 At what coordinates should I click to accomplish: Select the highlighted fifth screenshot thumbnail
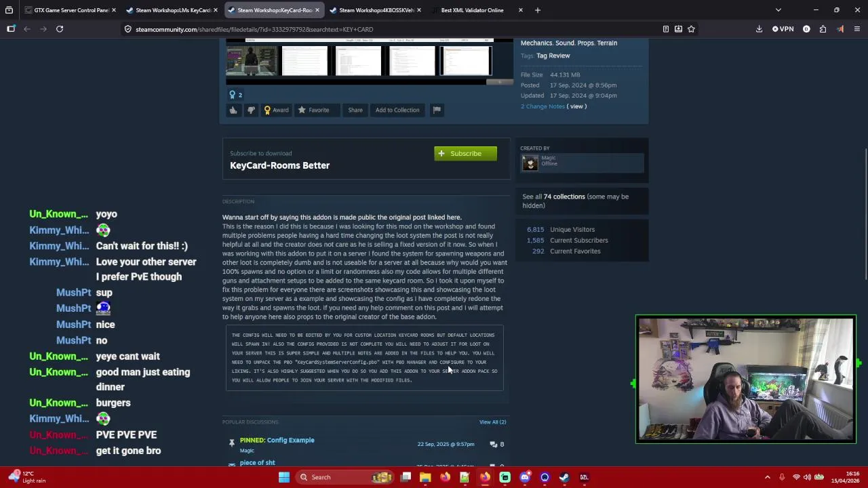pyautogui.click(x=466, y=61)
